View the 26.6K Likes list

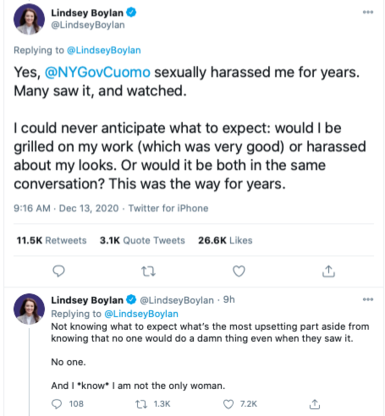click(x=225, y=240)
